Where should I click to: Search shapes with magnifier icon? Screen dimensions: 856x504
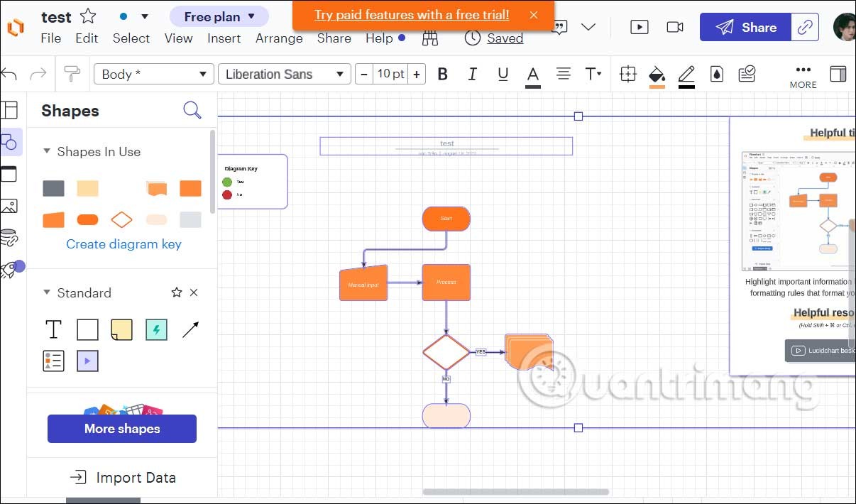coord(192,110)
